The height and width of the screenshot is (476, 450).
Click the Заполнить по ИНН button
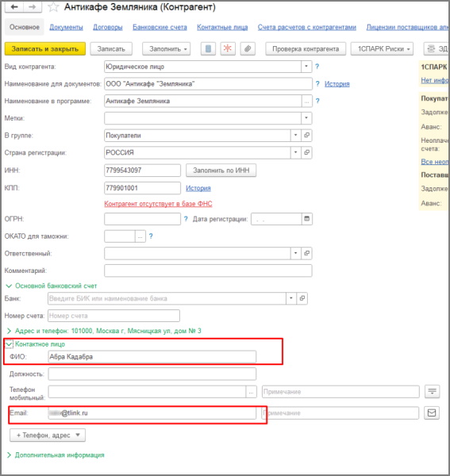221,171
